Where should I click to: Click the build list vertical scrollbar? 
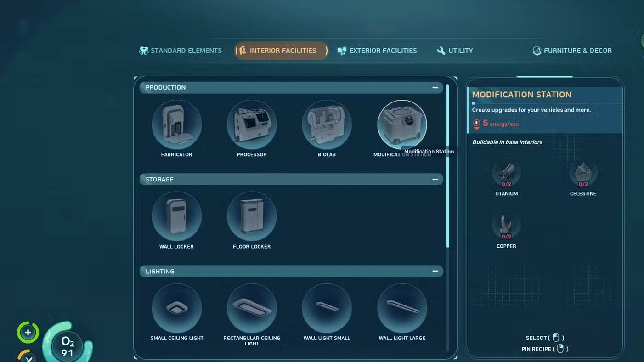point(448,165)
